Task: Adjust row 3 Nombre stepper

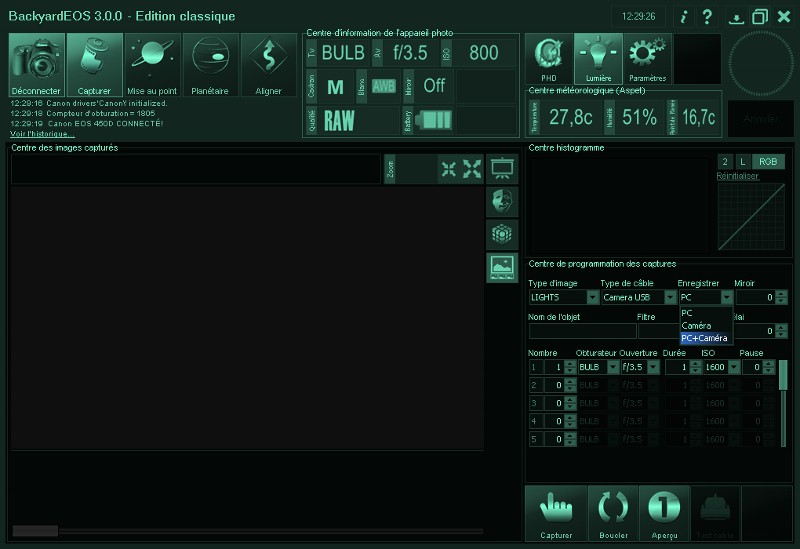Action: click(570, 403)
